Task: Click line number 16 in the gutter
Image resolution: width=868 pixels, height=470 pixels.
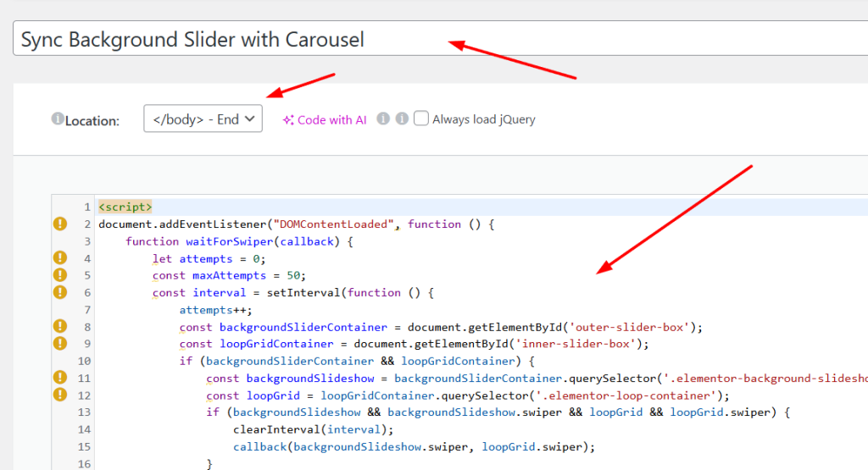Action: pyautogui.click(x=85, y=463)
